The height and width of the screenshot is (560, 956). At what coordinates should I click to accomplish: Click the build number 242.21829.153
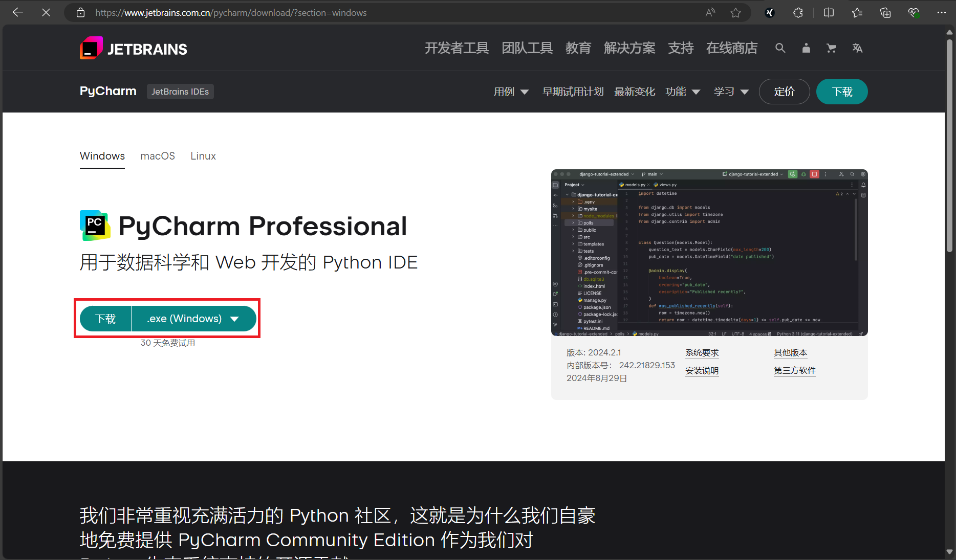tap(647, 365)
